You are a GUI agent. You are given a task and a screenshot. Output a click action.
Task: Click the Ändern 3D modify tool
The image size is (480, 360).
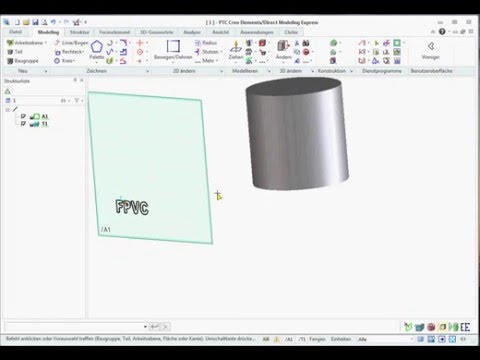[x=283, y=50]
